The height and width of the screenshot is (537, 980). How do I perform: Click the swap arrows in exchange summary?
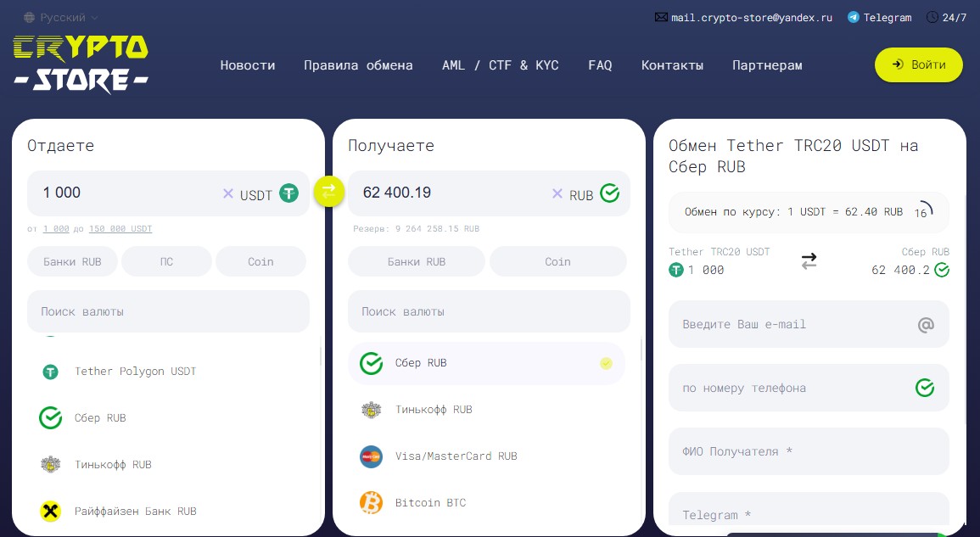809,260
